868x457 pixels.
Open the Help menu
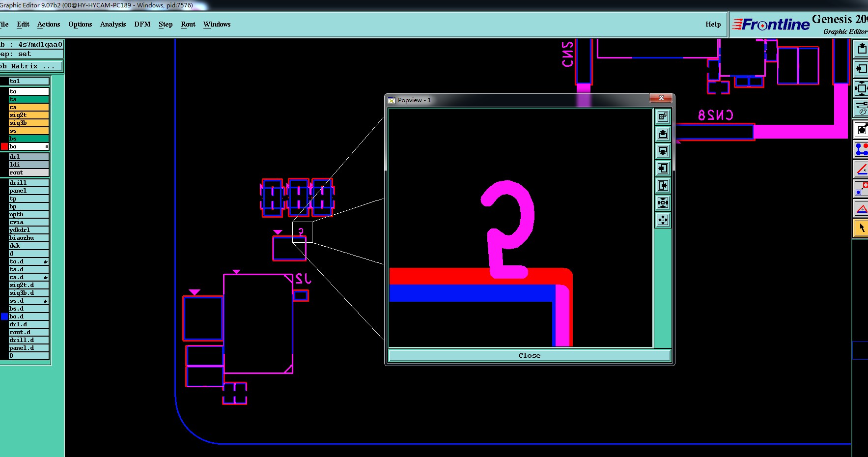coord(713,24)
